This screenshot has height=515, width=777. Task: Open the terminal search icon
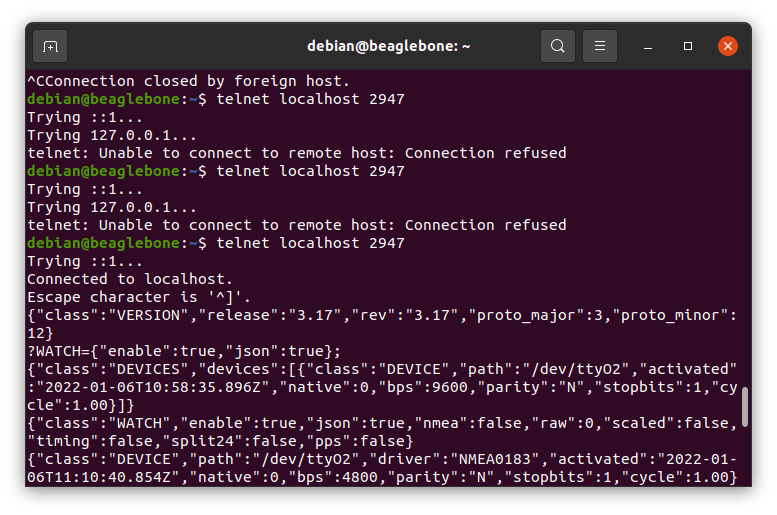pyautogui.click(x=558, y=46)
